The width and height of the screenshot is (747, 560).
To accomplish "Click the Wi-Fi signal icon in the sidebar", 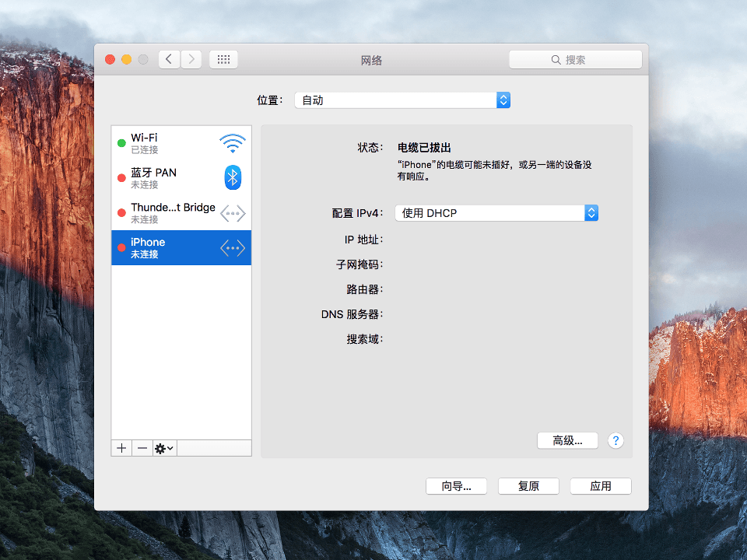I will 232,143.
